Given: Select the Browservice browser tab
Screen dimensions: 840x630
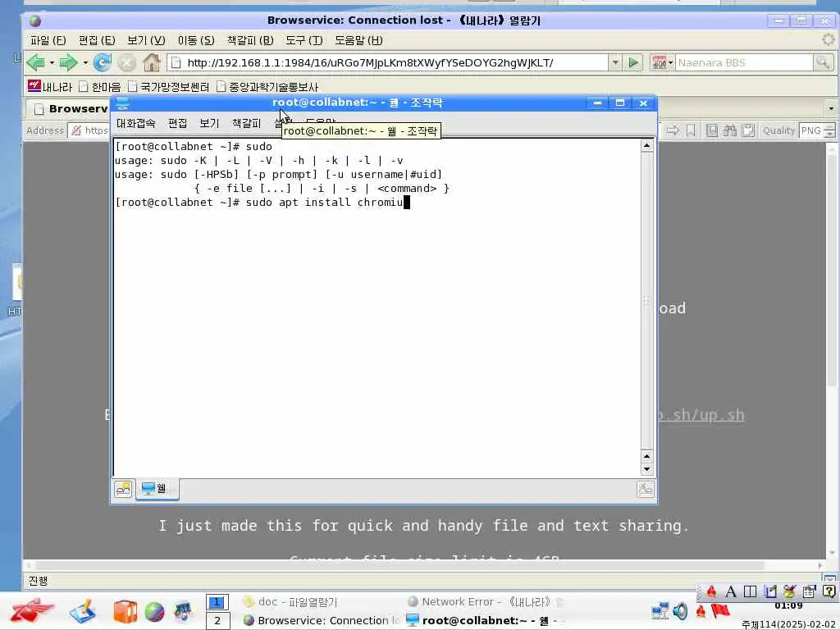Looking at the screenshot, I should pyautogui.click(x=70, y=109).
